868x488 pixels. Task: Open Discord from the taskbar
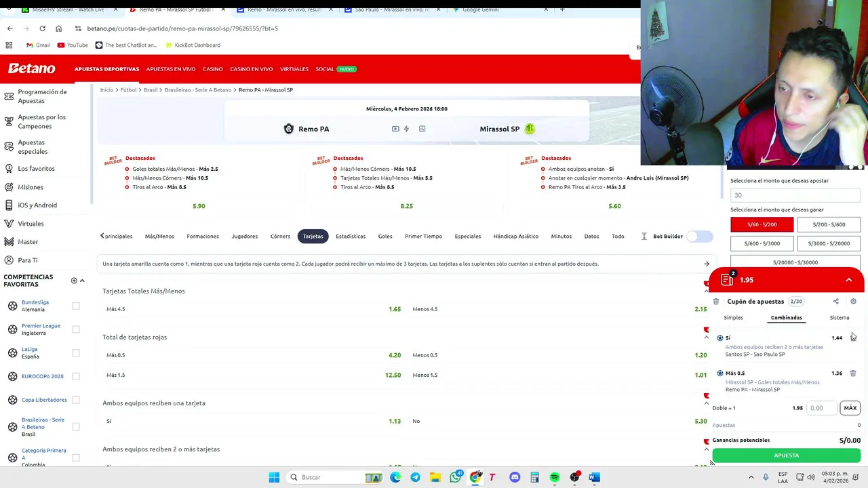515,477
